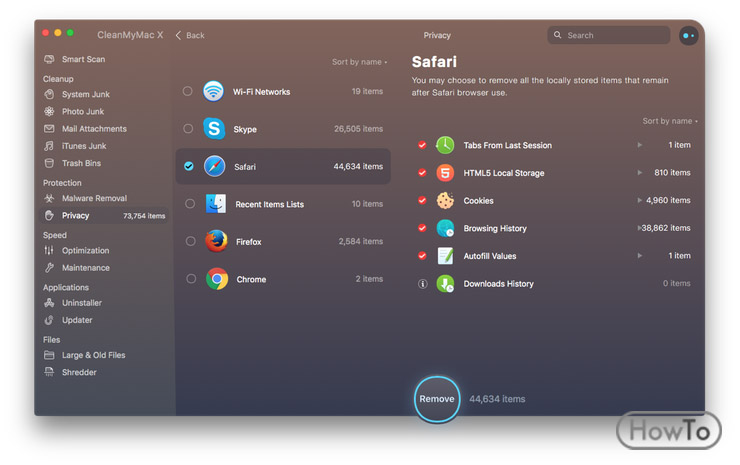Click the Cookies cookie icon
The height and width of the screenshot is (465, 740).
tap(445, 201)
